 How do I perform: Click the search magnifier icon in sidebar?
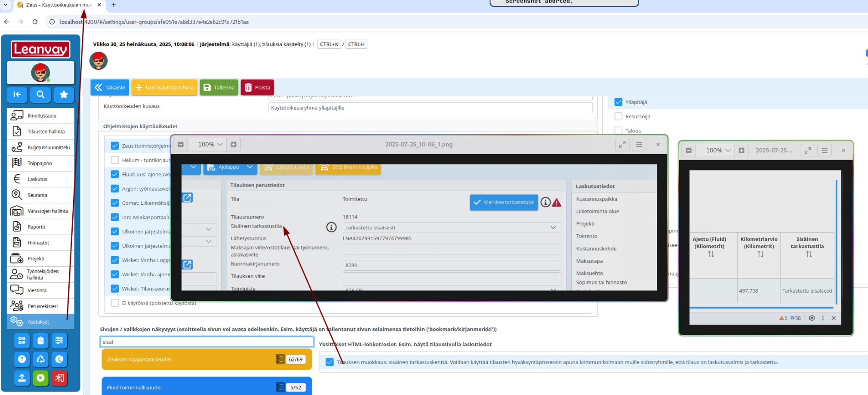click(x=40, y=95)
